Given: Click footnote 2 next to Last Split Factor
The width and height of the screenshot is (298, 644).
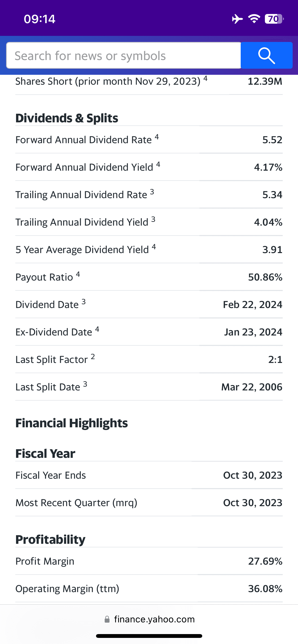Looking at the screenshot, I should (93, 357).
